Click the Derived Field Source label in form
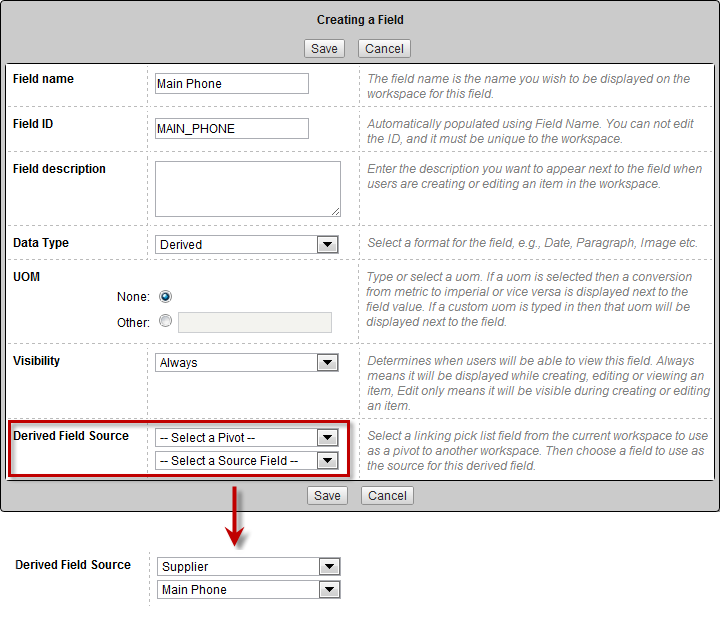Viewport: 720px width, 617px height. 71,436
